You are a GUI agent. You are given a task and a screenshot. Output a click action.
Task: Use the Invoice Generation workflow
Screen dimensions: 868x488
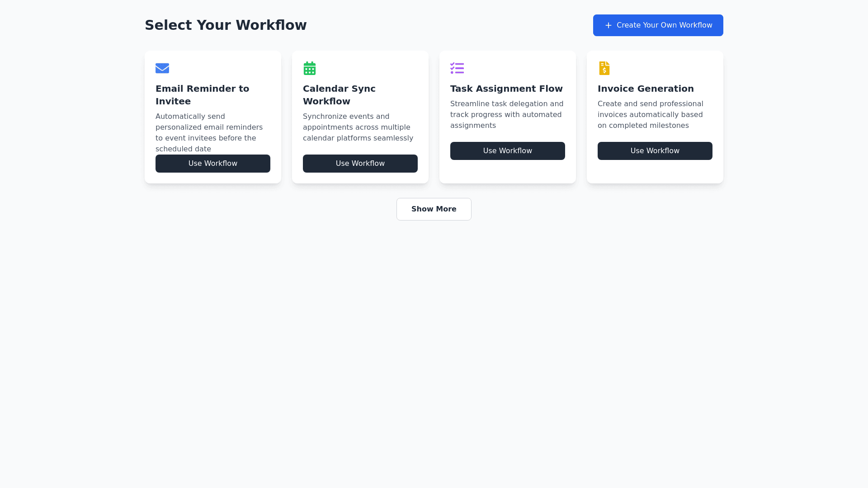point(655,151)
